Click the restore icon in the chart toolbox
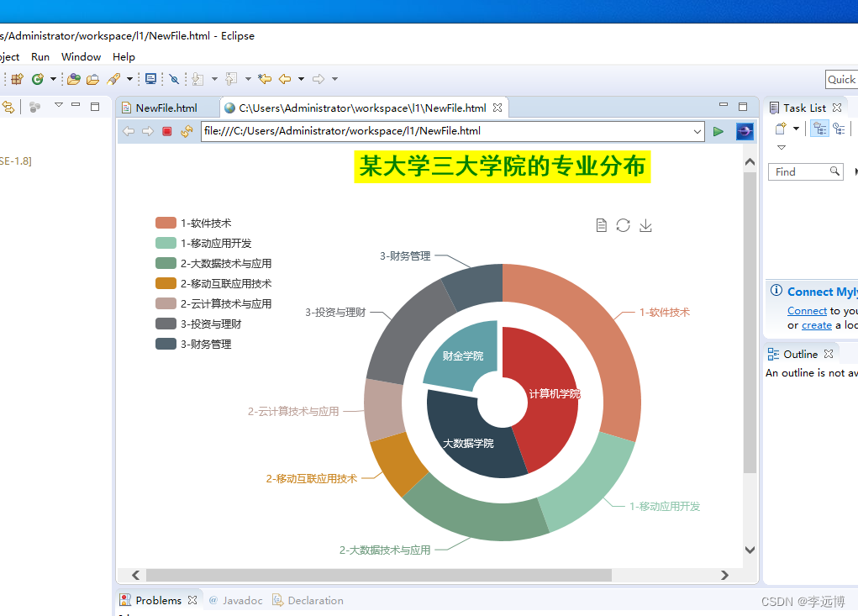Image resolution: width=858 pixels, height=616 pixels. (623, 225)
